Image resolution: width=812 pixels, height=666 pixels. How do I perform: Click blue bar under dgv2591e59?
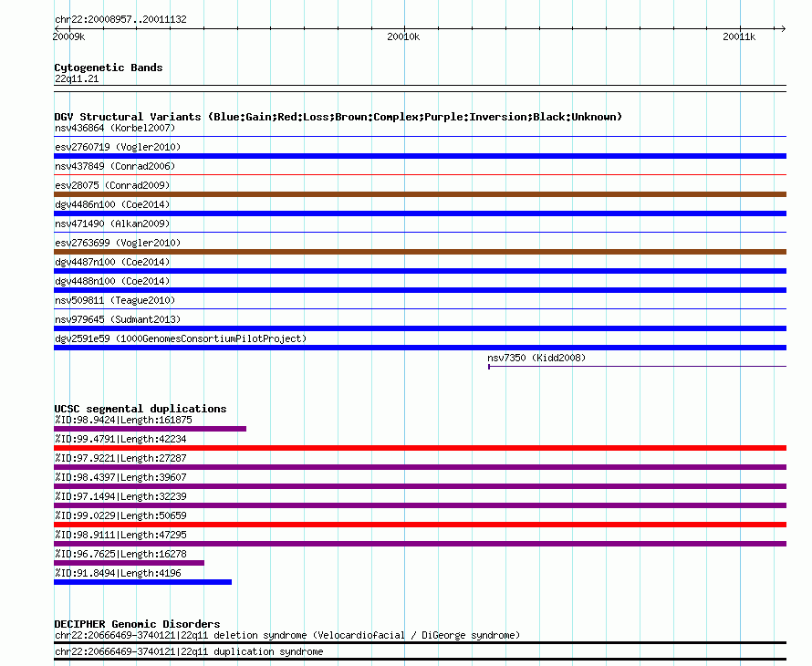(420, 348)
